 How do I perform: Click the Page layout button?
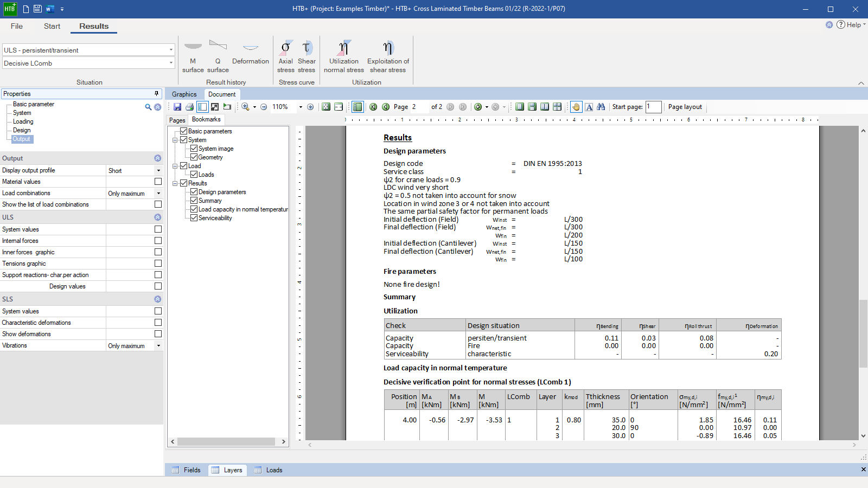(685, 107)
